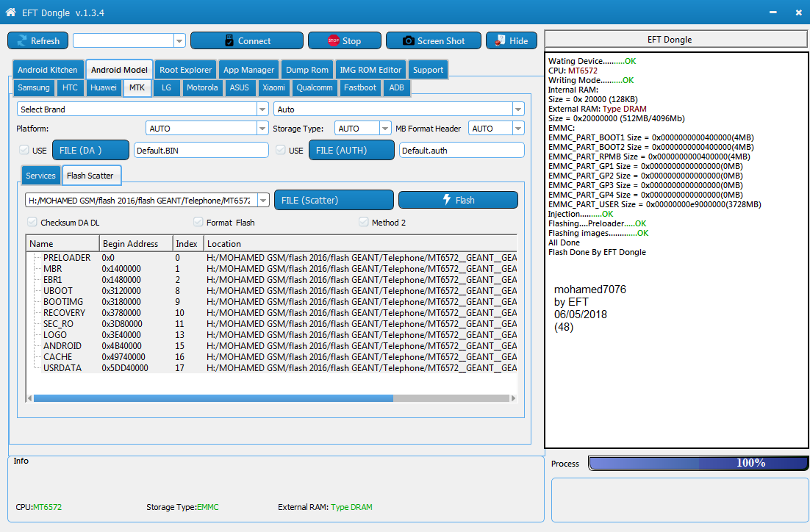Viewport: 810px width, 532px height.
Task: Select the Motorola brand tab
Action: (202, 87)
